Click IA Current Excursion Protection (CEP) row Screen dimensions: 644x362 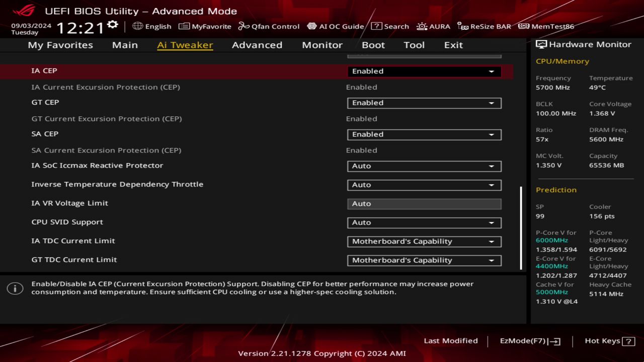coord(257,87)
